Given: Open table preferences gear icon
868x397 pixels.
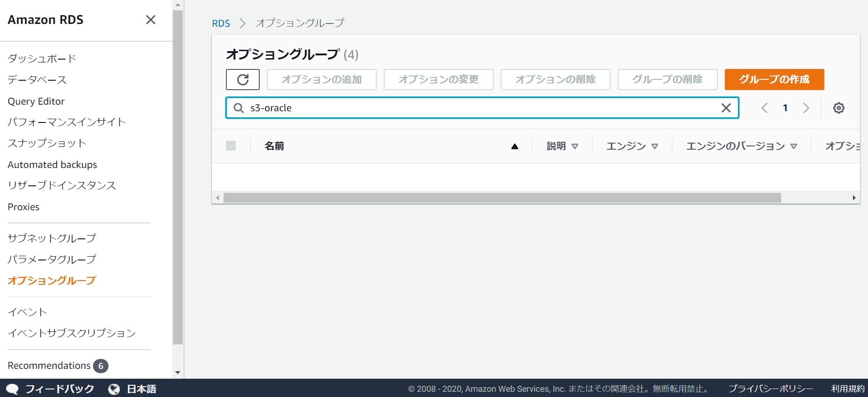Looking at the screenshot, I should coord(838,108).
